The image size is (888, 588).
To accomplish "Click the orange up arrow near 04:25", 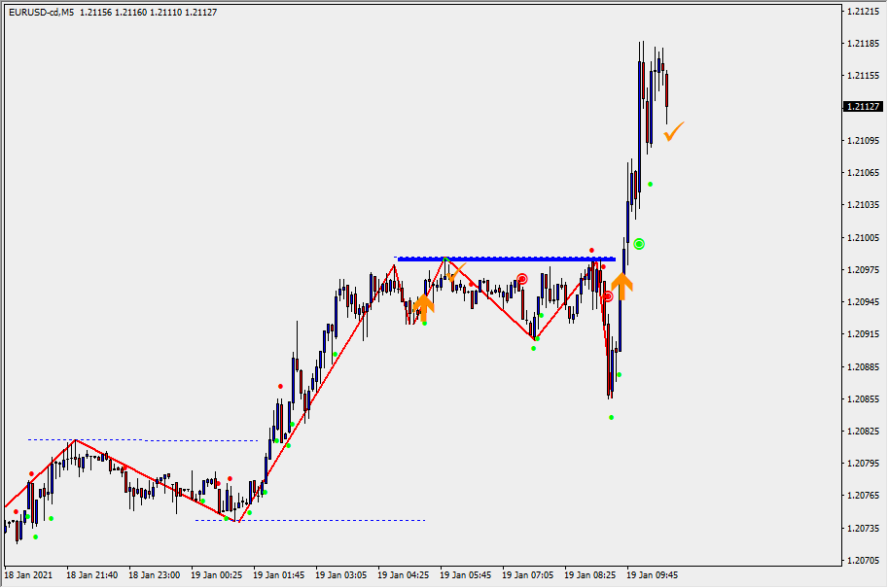I will (x=423, y=308).
